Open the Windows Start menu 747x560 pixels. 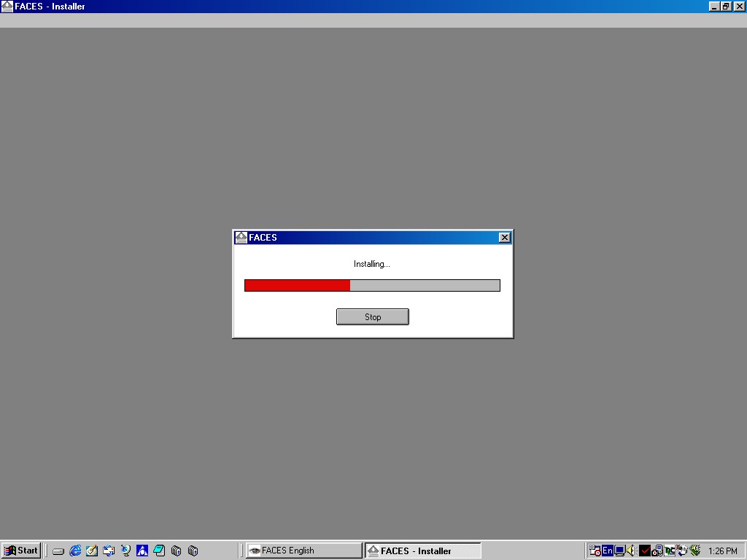21,551
